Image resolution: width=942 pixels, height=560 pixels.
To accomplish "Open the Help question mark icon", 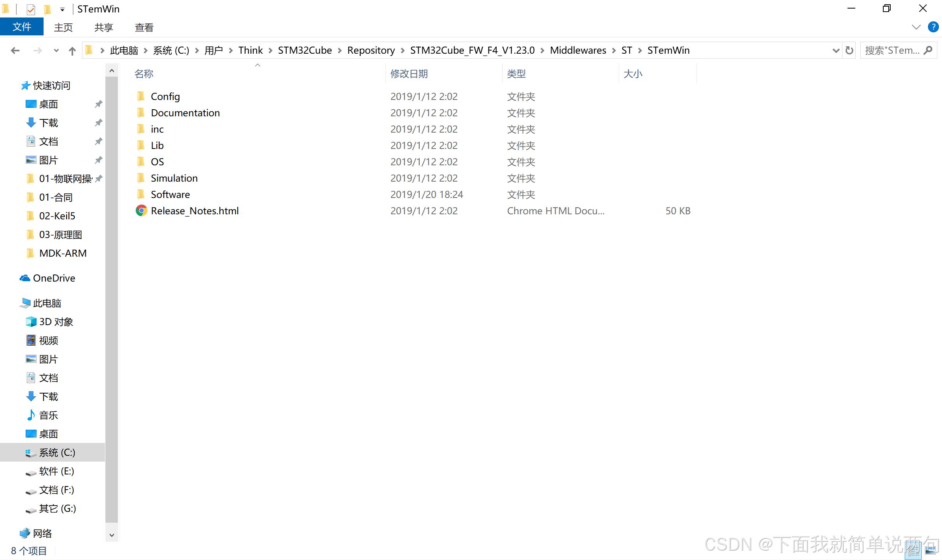I will 933,27.
